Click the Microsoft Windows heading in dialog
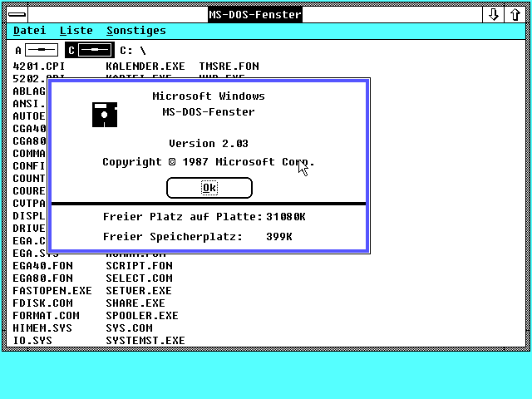The width and height of the screenshot is (532, 399). (x=209, y=96)
